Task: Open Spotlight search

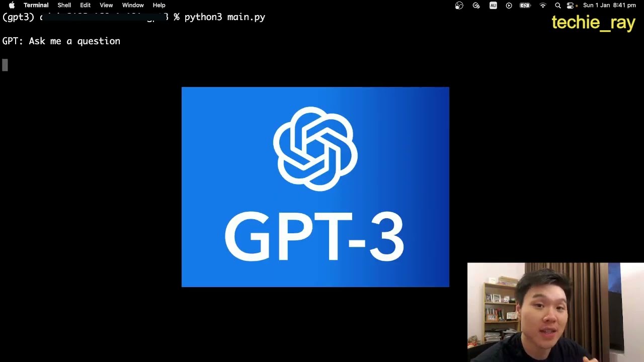Action: pos(557,6)
